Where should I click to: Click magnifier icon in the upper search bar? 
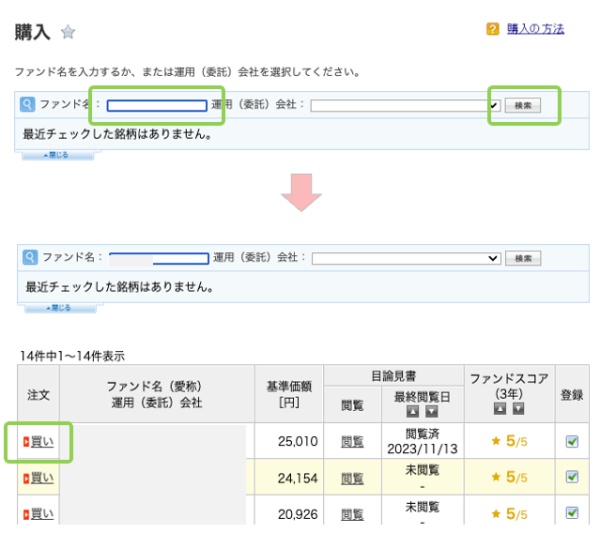(28, 104)
